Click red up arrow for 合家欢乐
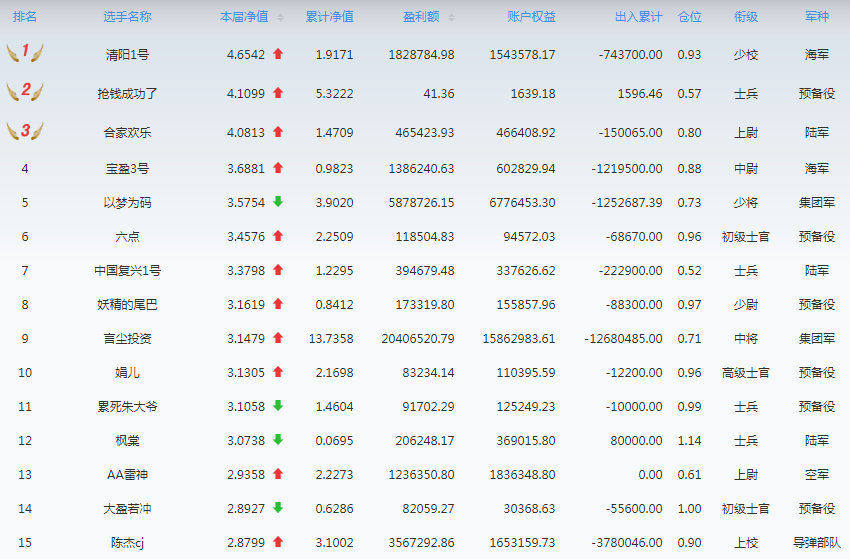This screenshot has height=559, width=850. coord(278,132)
